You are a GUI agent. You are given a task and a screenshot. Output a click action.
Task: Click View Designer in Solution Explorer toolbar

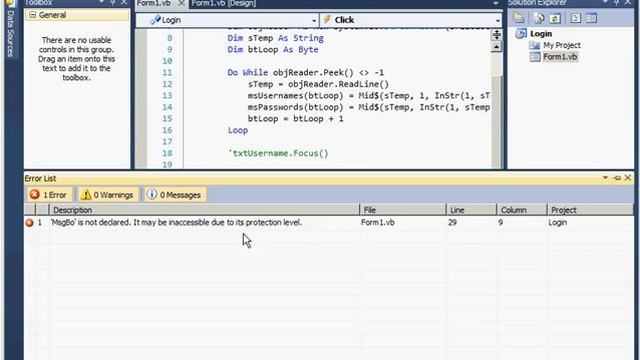tap(591, 18)
